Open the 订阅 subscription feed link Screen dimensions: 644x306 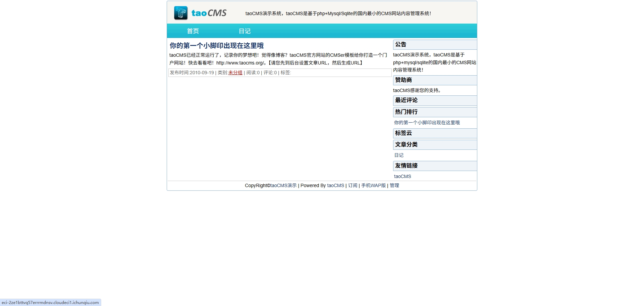pyautogui.click(x=353, y=185)
